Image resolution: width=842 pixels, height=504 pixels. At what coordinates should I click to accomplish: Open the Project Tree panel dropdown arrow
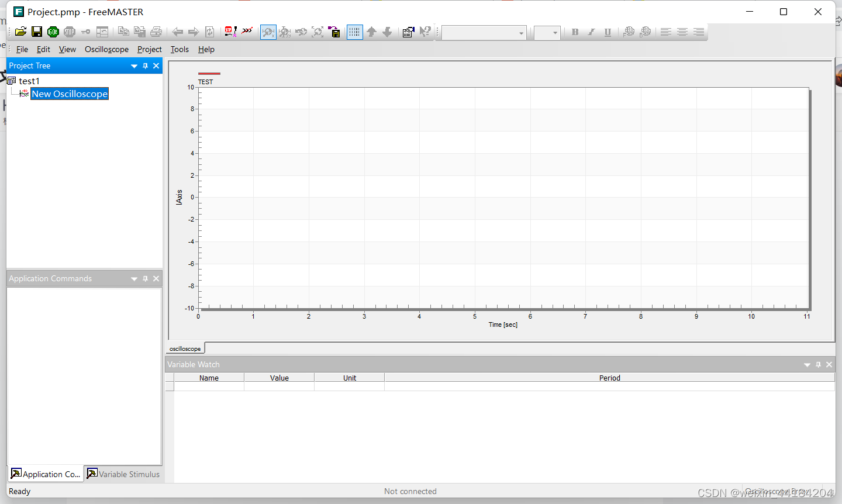pos(134,66)
